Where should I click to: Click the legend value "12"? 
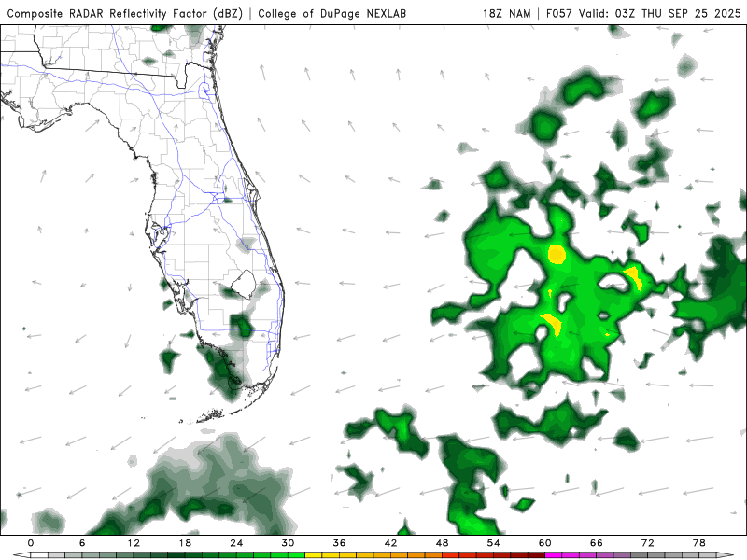[134, 543]
